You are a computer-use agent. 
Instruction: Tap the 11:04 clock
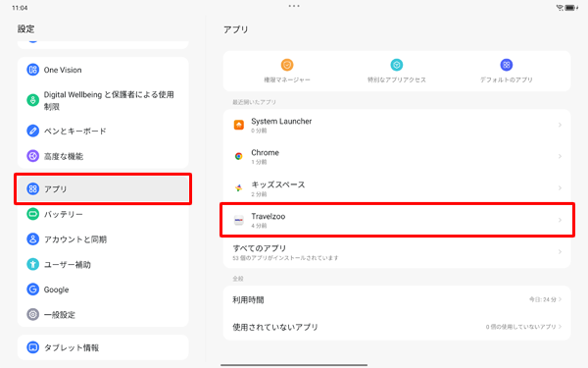(x=20, y=8)
